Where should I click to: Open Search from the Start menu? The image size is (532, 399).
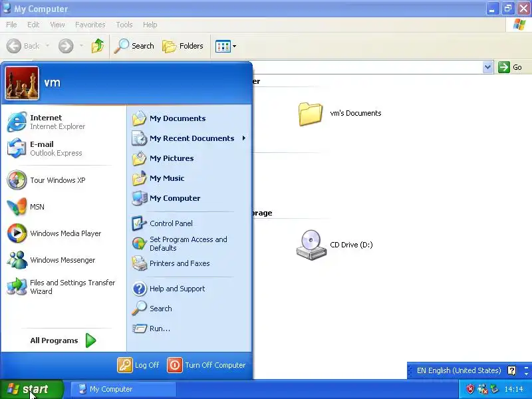[190, 309]
